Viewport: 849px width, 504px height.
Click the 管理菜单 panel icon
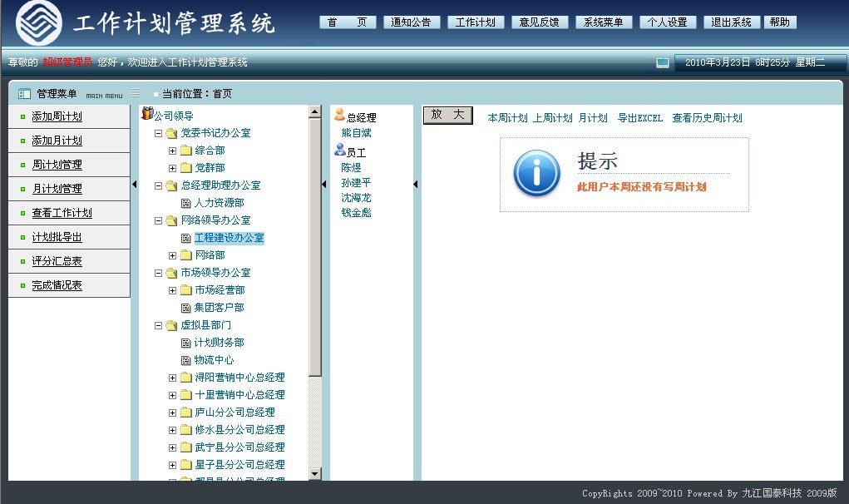pos(24,94)
